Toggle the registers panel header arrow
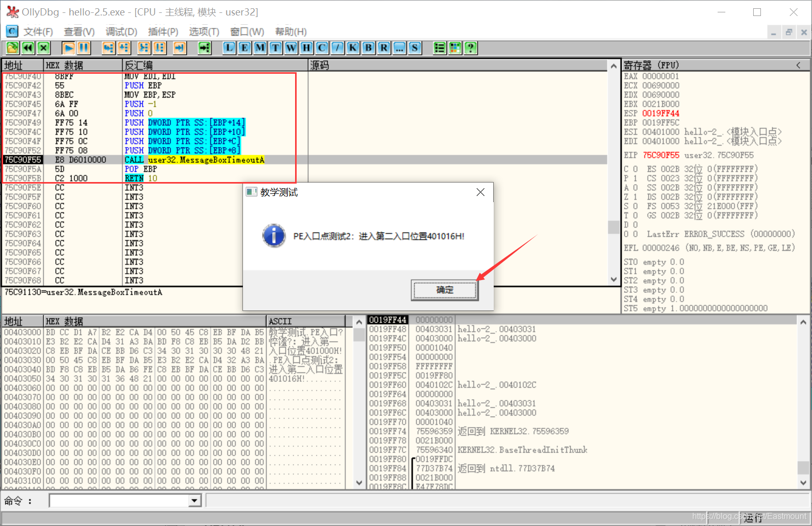Screen dimensions: 812x526 click(799, 65)
